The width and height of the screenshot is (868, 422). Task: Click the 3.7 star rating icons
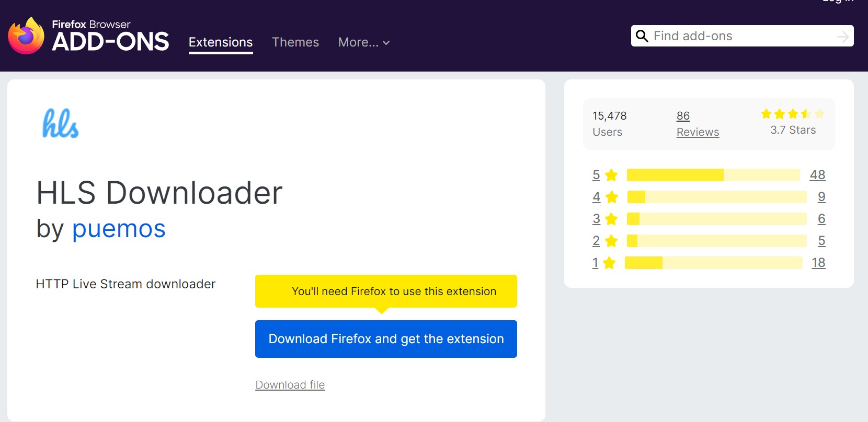tap(793, 114)
